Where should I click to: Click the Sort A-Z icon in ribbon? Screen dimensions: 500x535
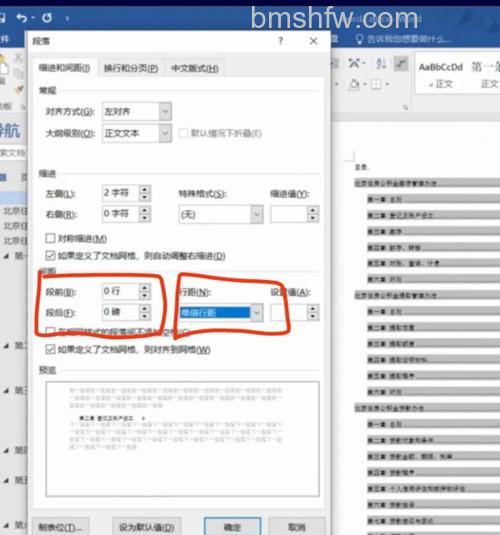[x=381, y=63]
